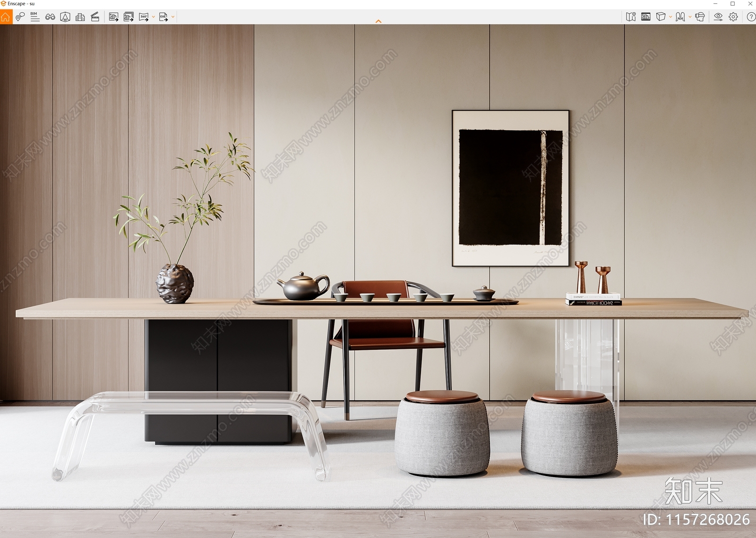Screen dimensions: 756x538
Task: Export standalone EXE file
Action: 163,17
